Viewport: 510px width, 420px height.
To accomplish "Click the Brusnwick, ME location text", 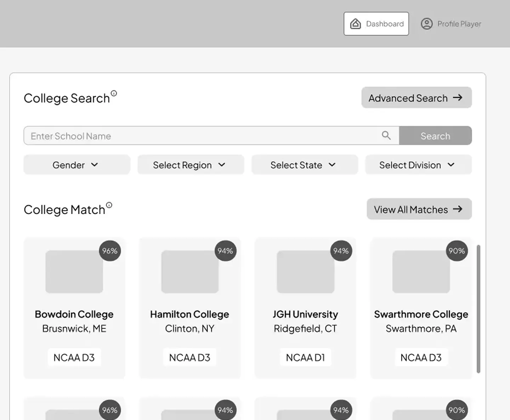I will click(x=74, y=329).
